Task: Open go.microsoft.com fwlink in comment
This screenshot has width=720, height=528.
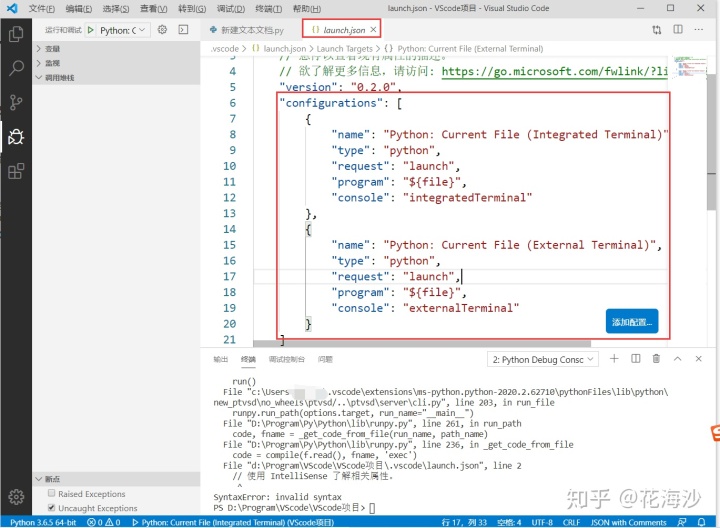Action: coord(555,71)
